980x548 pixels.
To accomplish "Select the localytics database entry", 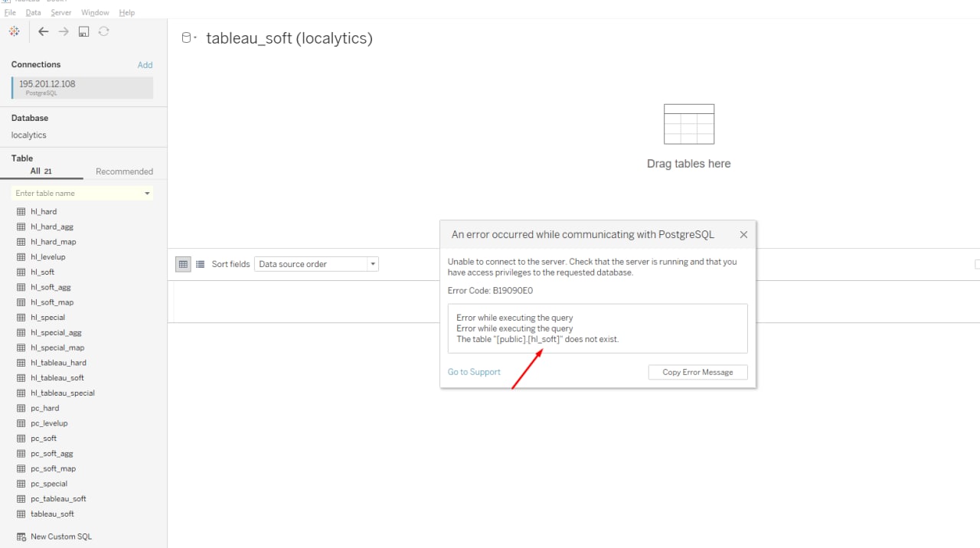I will pos(29,135).
